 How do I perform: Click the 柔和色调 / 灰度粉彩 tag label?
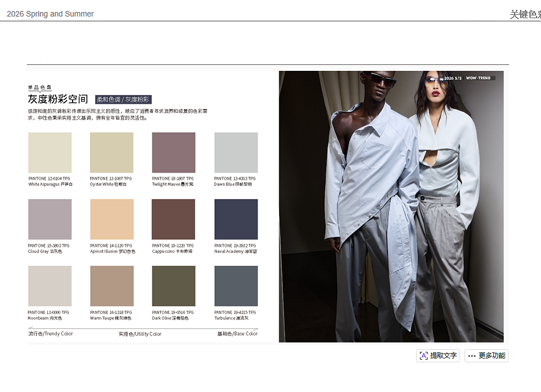pos(123,100)
